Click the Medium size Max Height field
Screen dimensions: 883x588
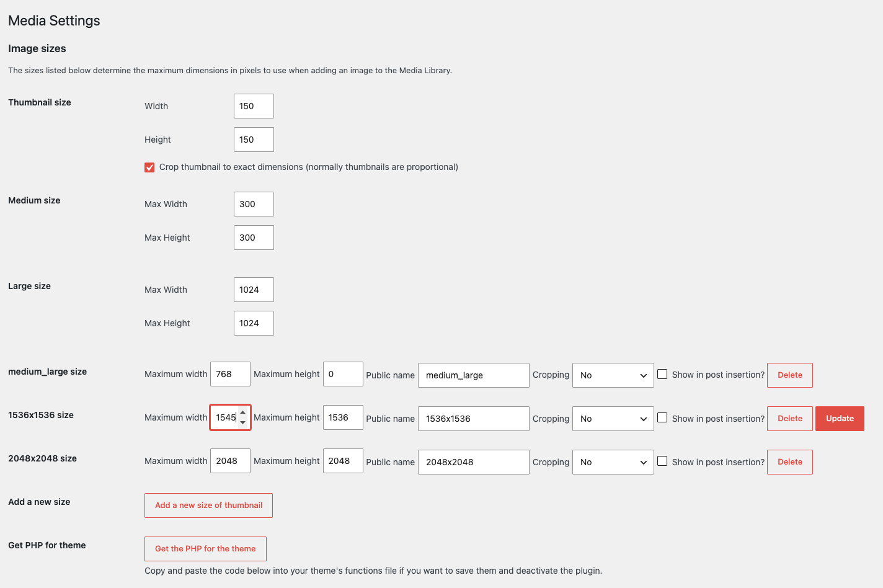tap(254, 238)
